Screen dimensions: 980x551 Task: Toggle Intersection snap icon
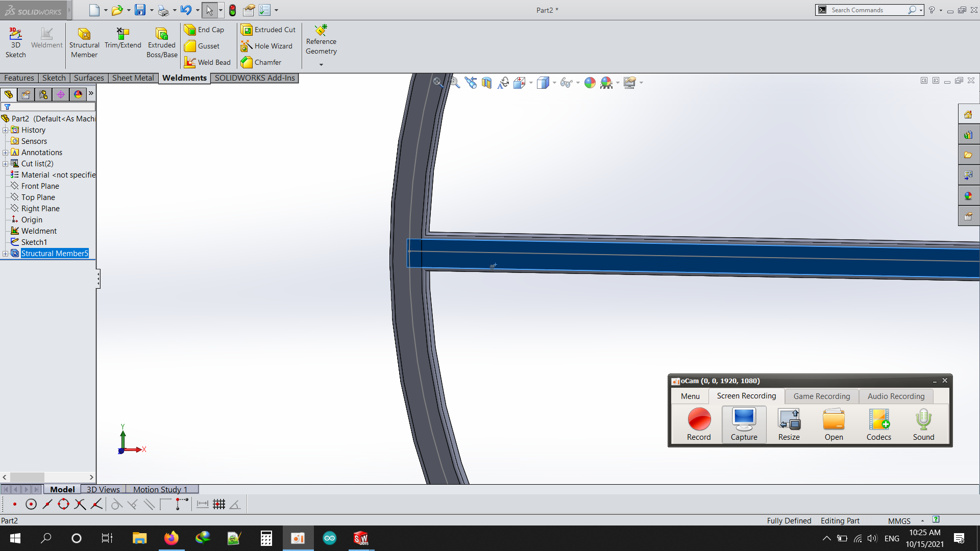[x=80, y=505]
